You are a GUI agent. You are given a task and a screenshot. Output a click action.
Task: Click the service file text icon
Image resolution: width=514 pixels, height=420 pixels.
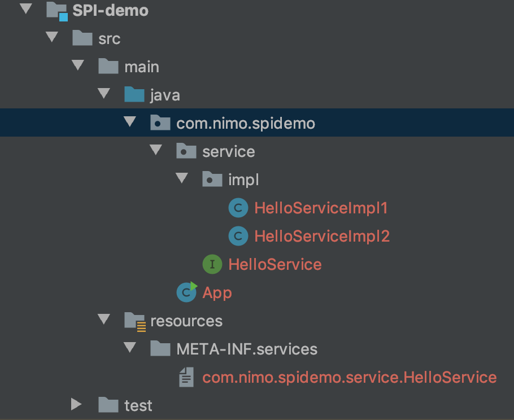(x=186, y=378)
